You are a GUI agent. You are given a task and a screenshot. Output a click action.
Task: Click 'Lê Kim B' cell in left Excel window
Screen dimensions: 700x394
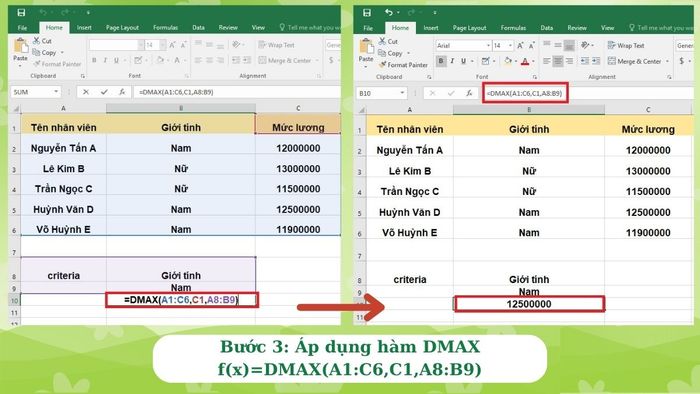(63, 169)
